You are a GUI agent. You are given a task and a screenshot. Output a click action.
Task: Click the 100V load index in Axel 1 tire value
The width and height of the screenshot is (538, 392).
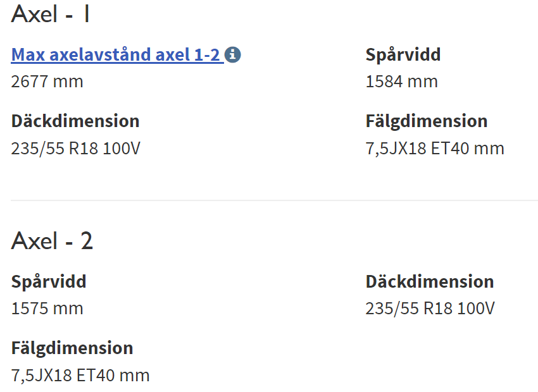point(122,149)
